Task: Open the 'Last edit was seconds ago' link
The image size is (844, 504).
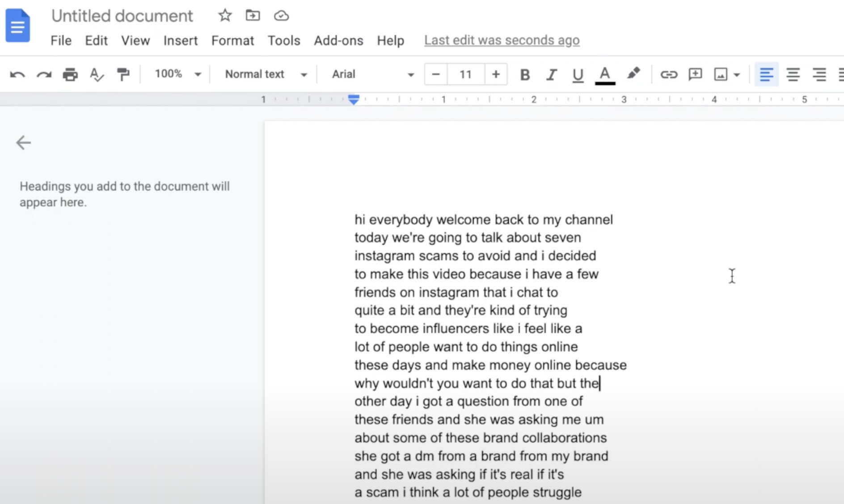Action: pyautogui.click(x=502, y=40)
